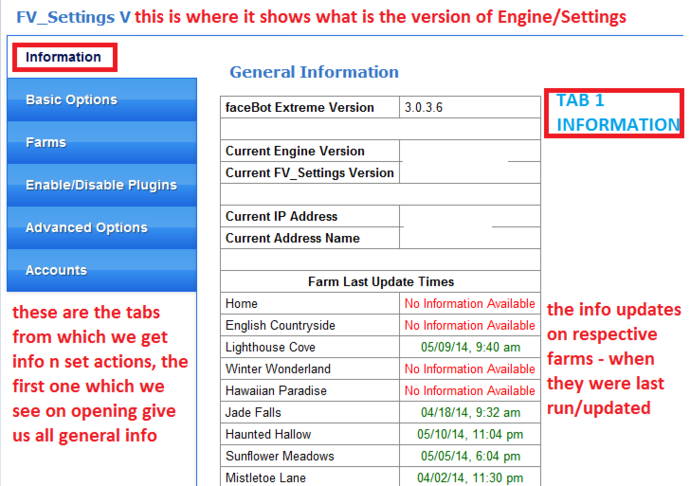
Task: Click Lighthouse Cove update time 05/09/14, 9:40 am
Action: point(470,347)
